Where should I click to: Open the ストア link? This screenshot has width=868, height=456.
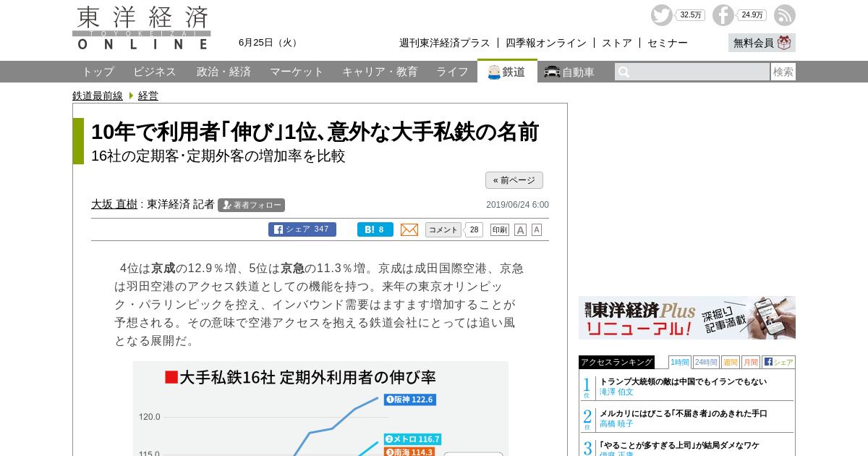coord(616,43)
